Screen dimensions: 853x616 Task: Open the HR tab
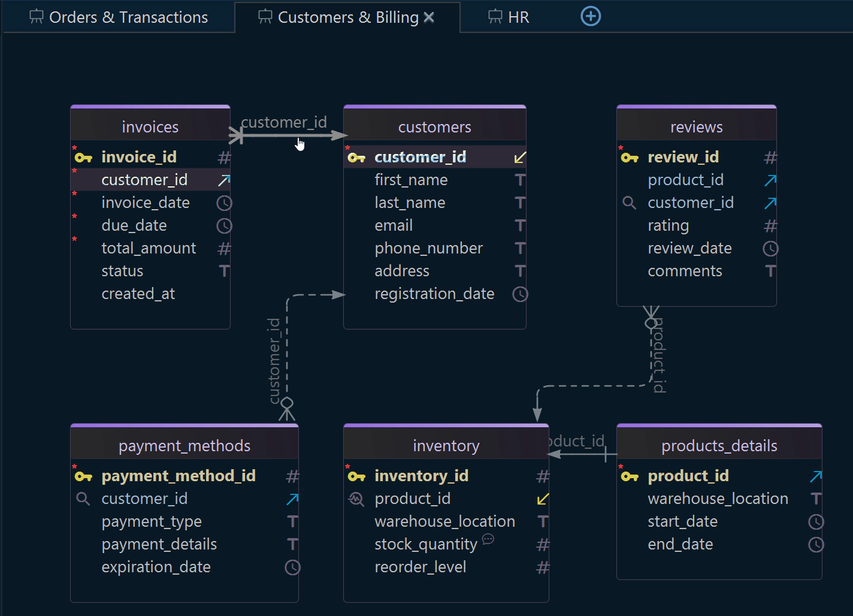point(509,17)
